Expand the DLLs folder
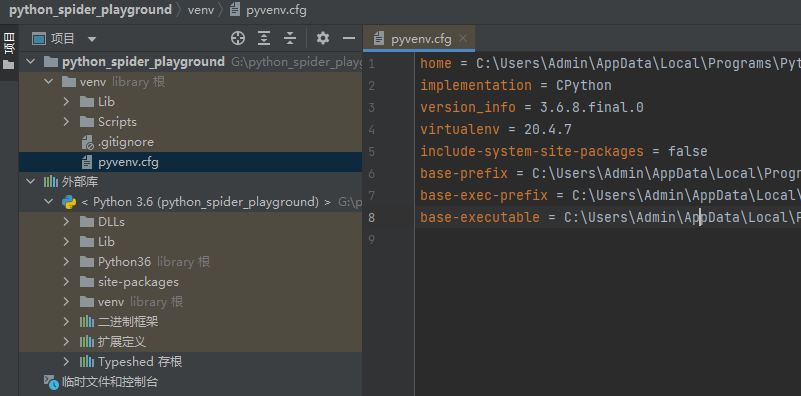801x396 pixels. [x=66, y=222]
